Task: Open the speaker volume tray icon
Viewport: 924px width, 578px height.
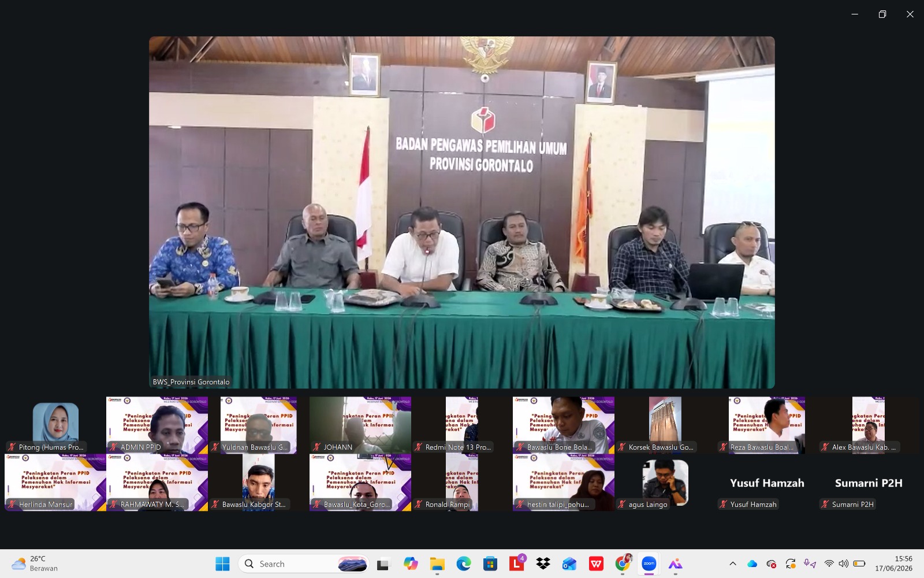Action: coord(844,564)
